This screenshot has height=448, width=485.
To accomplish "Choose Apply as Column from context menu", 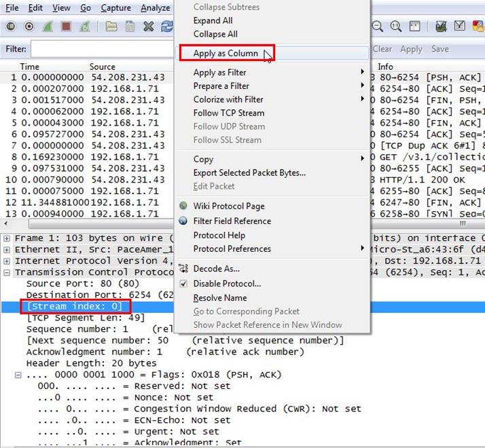I will click(226, 54).
